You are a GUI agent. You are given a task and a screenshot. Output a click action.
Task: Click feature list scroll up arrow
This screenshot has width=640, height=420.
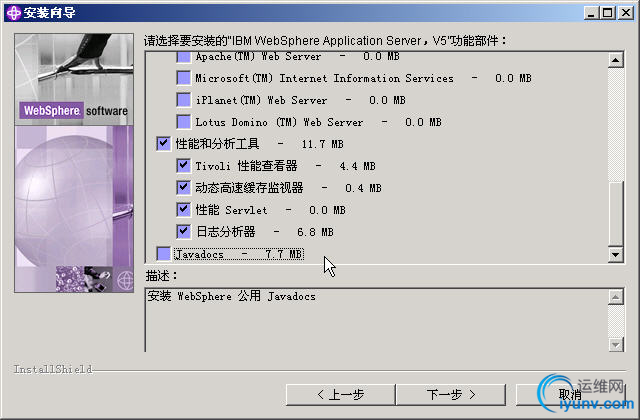pyautogui.click(x=616, y=60)
